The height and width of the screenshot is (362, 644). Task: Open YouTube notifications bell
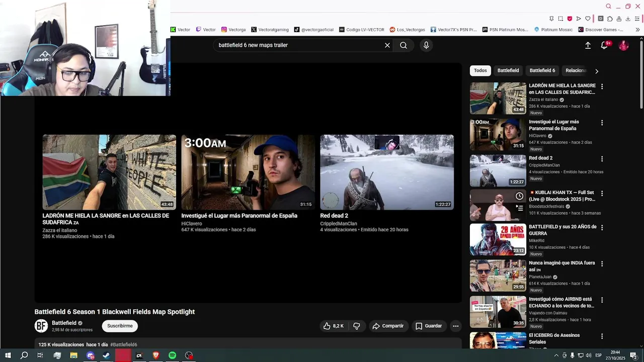click(x=604, y=45)
